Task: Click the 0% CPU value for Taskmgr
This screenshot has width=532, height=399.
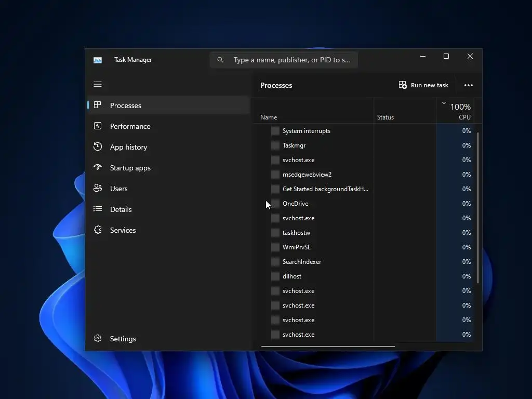Action: 466,145
